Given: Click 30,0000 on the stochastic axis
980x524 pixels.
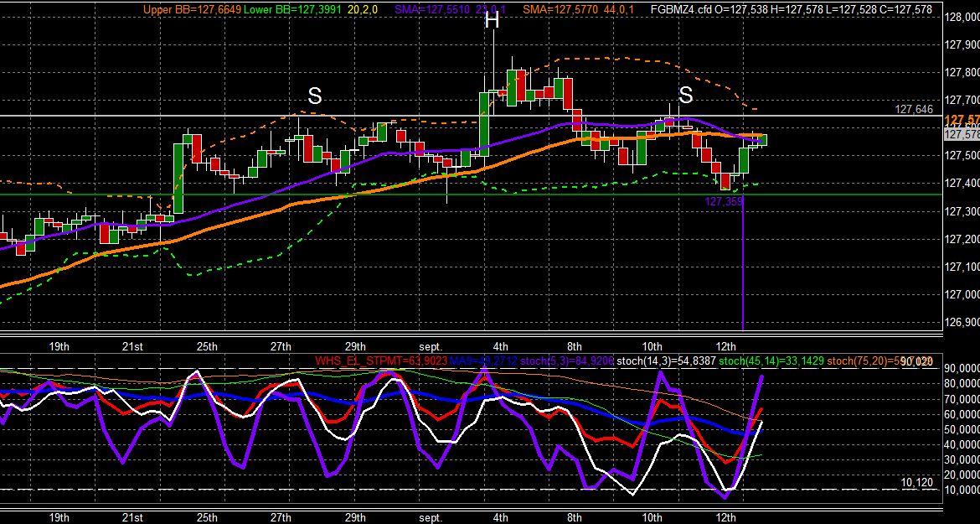Looking at the screenshot, I should point(962,459).
